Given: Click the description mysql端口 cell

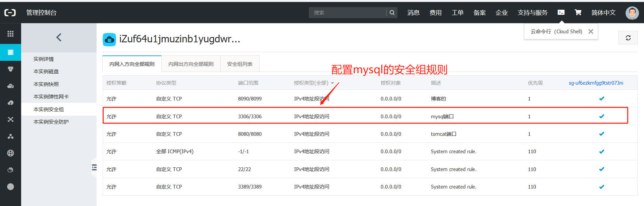Looking at the screenshot, I should 442,116.
